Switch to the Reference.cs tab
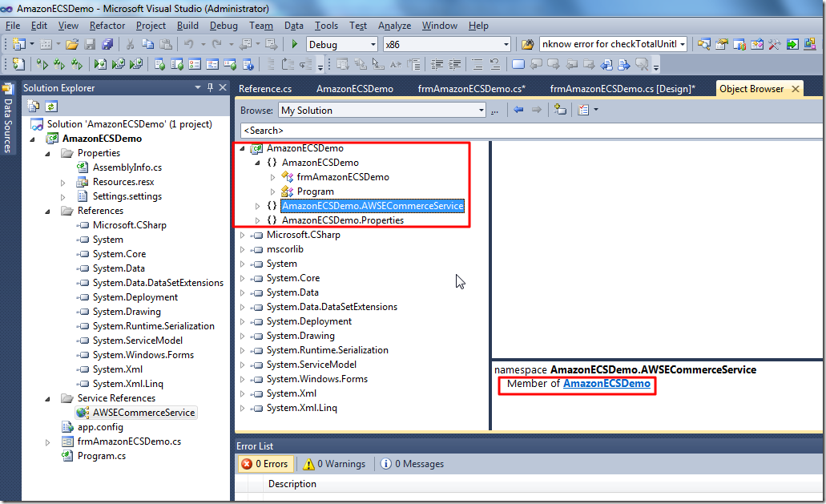The image size is (826, 504). coord(265,88)
